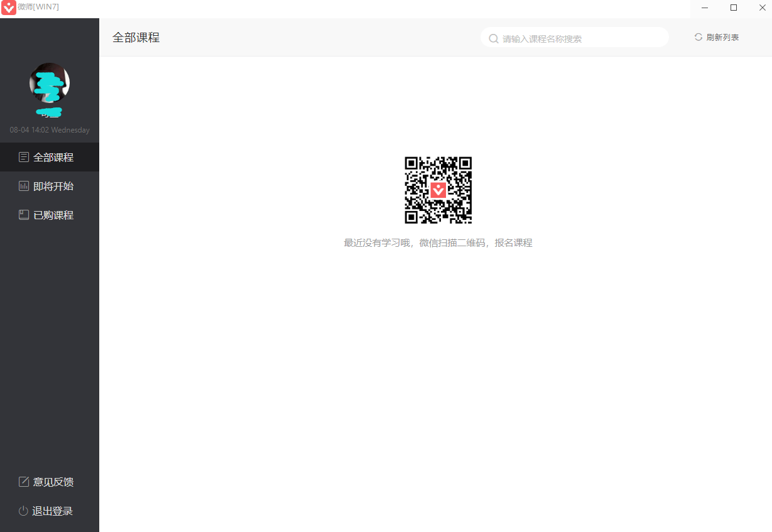Click the WeChat QR code image
Viewport: 772px width, 532px height.
coord(438,190)
